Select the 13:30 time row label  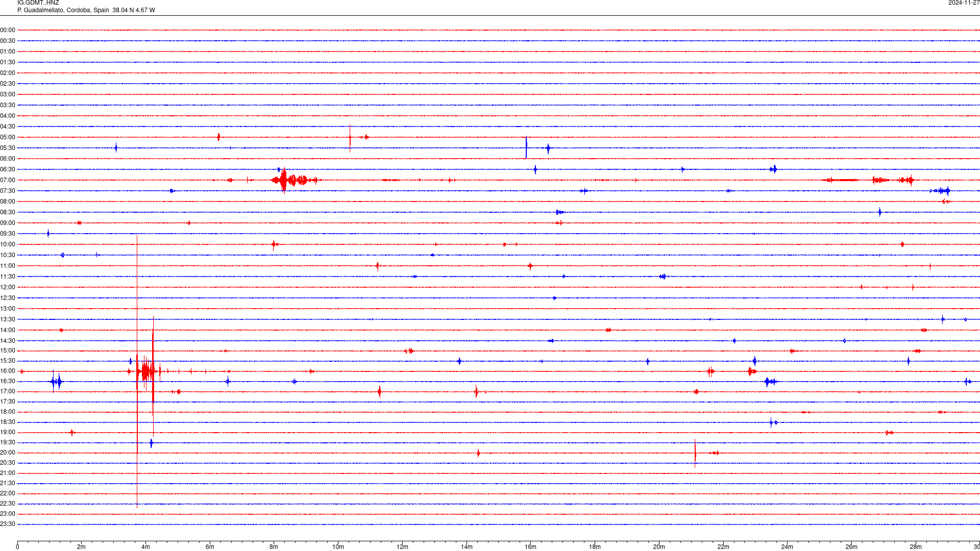point(8,319)
